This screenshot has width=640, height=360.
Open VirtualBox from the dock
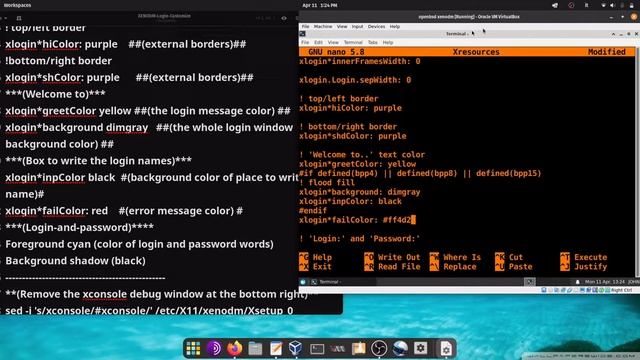[x=296, y=349]
